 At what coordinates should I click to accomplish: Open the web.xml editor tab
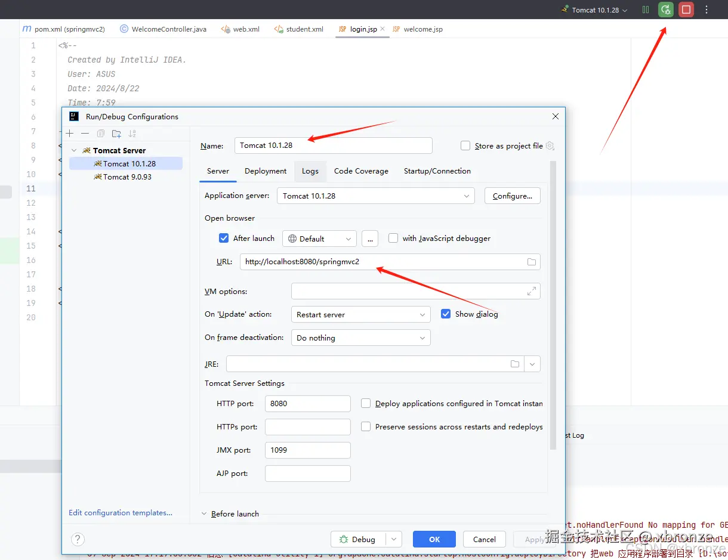click(x=240, y=29)
